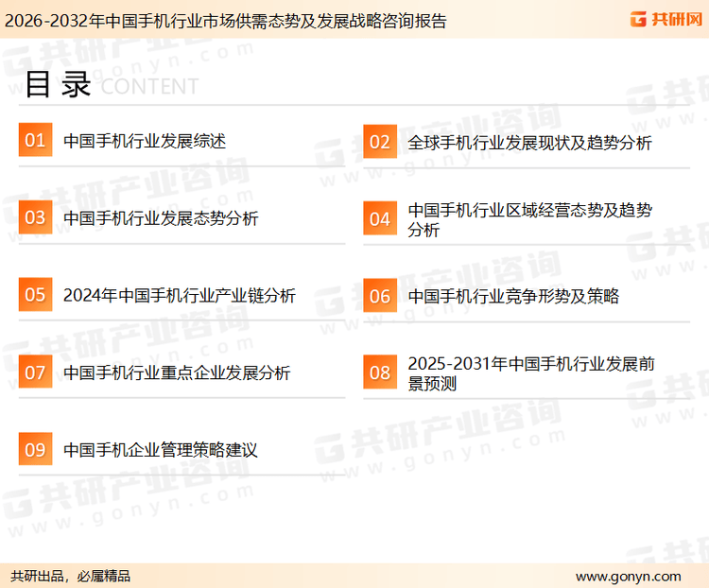709x588 pixels.
Task: Click the orange 05 number badge
Action: (35, 295)
